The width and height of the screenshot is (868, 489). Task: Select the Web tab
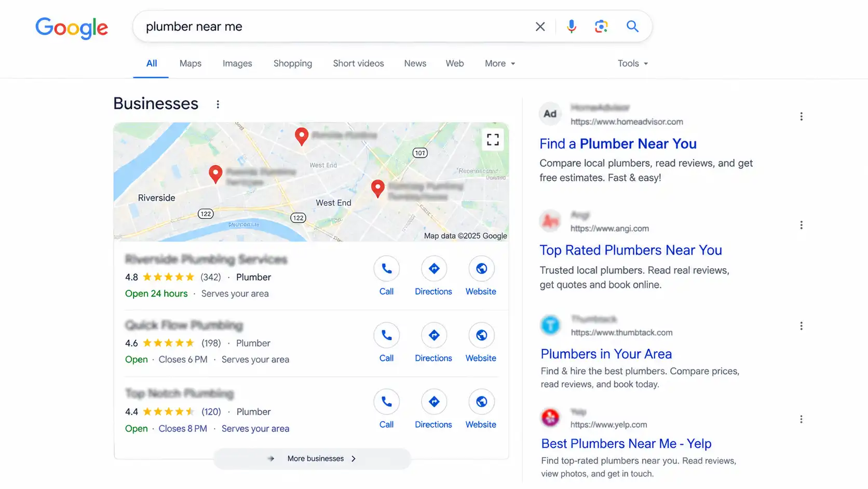(x=455, y=63)
